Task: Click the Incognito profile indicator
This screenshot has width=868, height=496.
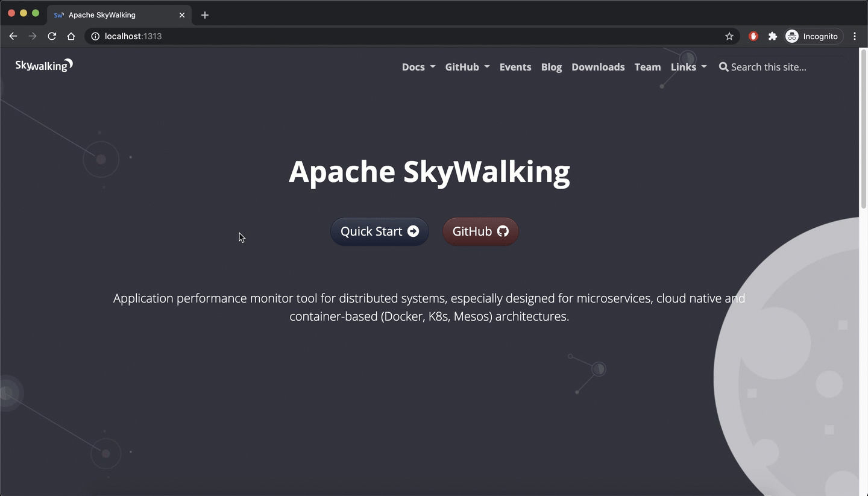Action: pyautogui.click(x=813, y=36)
